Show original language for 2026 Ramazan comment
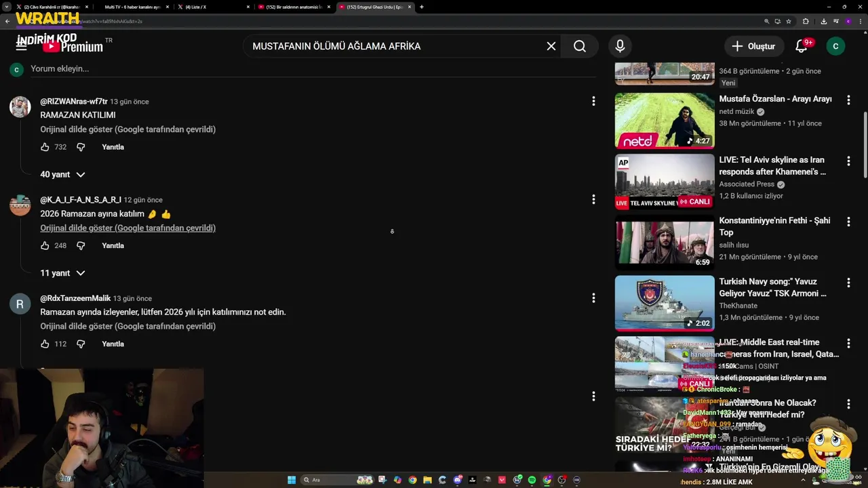The image size is (868, 488). coord(127,228)
